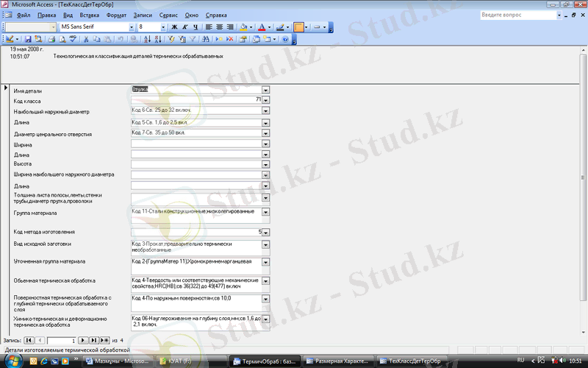Sort records ascending with the A-Z icon

tap(148, 39)
